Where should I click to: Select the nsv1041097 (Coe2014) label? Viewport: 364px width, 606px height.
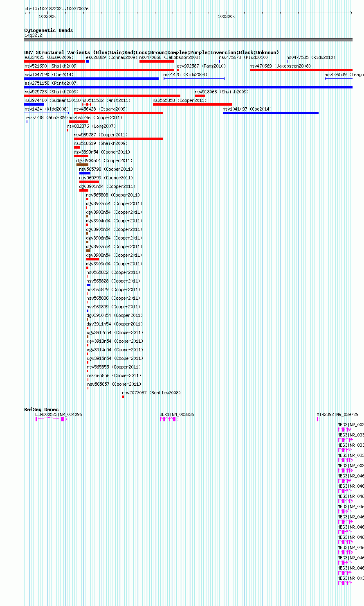pos(247,109)
